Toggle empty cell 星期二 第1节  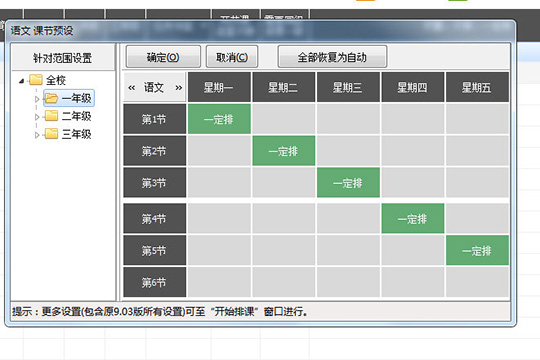pyautogui.click(x=283, y=119)
